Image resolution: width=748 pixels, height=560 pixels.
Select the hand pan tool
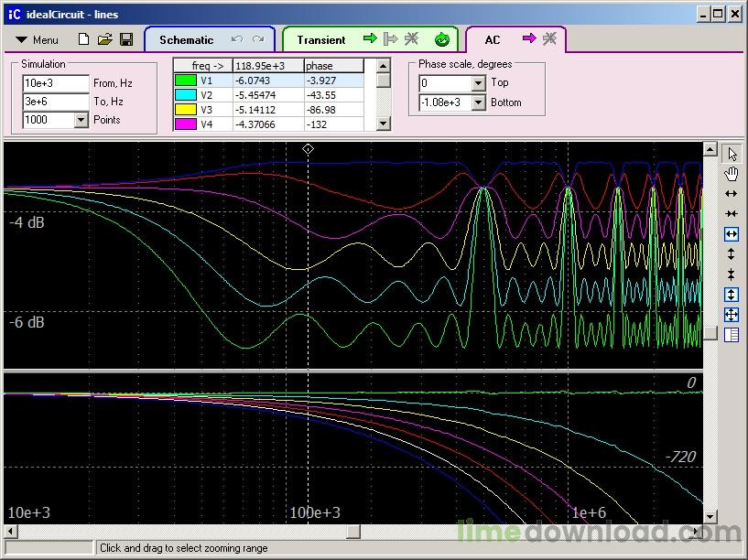pos(732,174)
